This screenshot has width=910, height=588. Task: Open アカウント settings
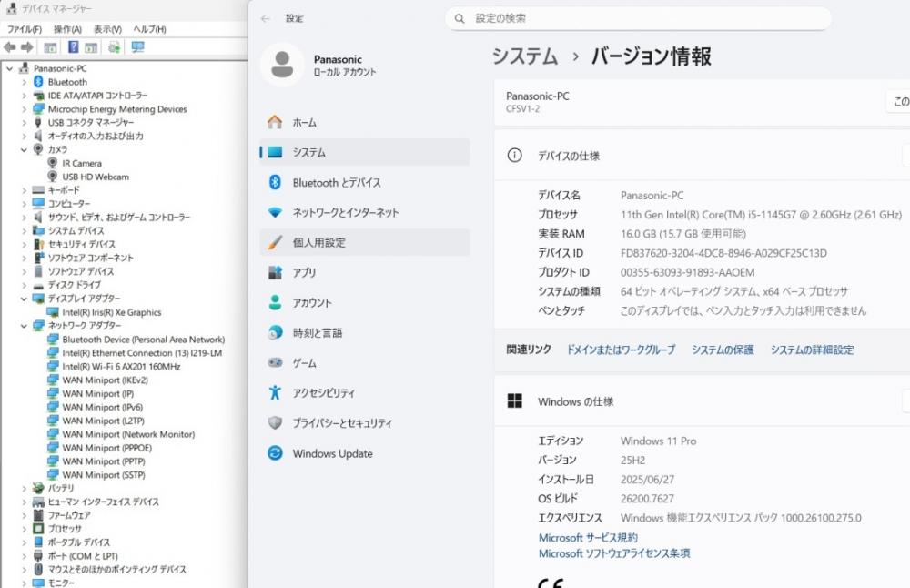click(x=365, y=303)
